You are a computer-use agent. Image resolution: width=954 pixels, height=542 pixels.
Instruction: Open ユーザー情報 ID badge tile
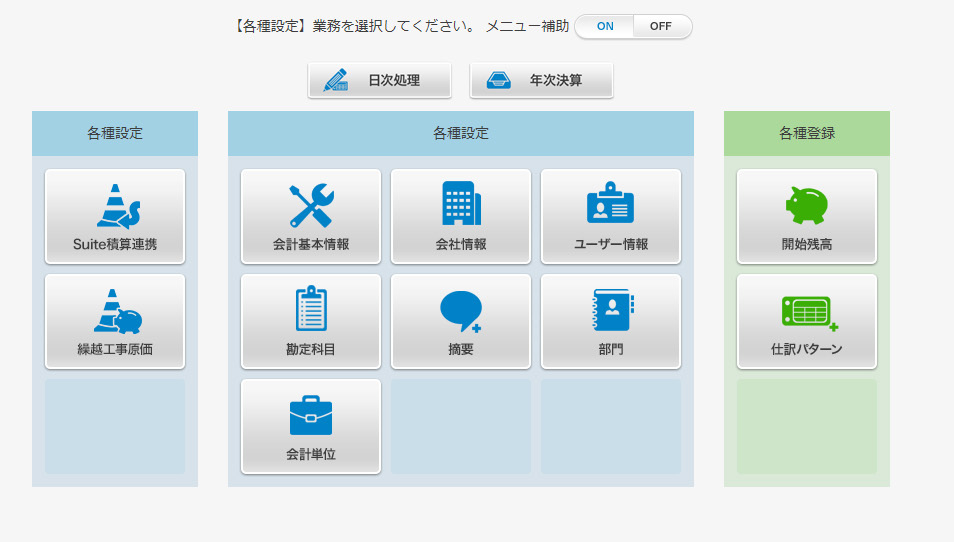tap(611, 217)
